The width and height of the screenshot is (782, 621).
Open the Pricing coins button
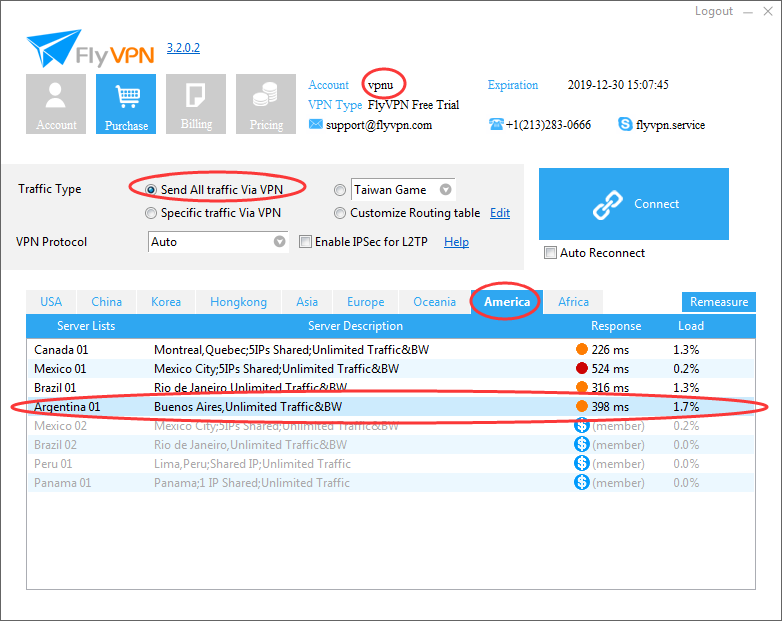[266, 104]
